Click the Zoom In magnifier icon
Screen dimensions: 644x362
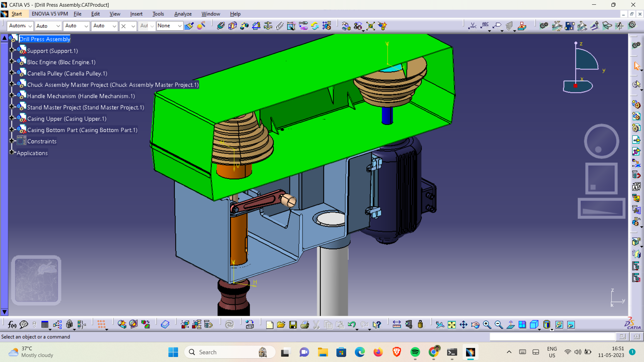[487, 324]
